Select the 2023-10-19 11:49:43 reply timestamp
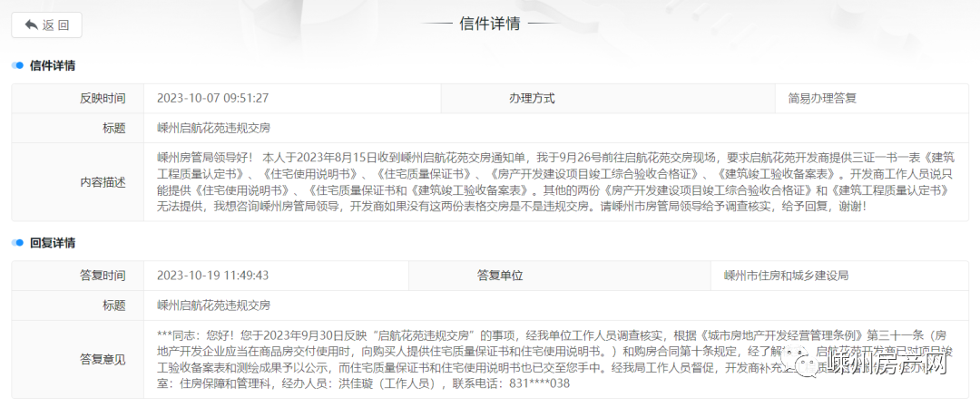The width and height of the screenshot is (980, 407). pos(212,275)
